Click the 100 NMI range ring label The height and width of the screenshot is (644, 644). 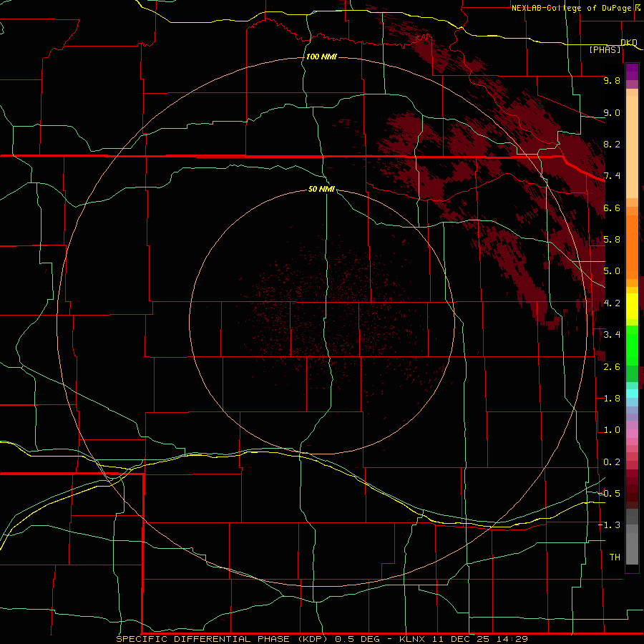321,57
